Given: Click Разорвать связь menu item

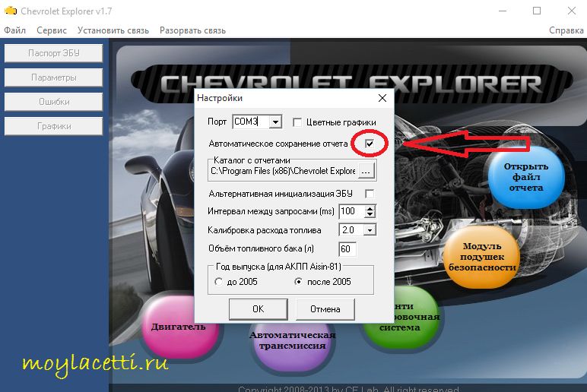Looking at the screenshot, I should pyautogui.click(x=192, y=30).
